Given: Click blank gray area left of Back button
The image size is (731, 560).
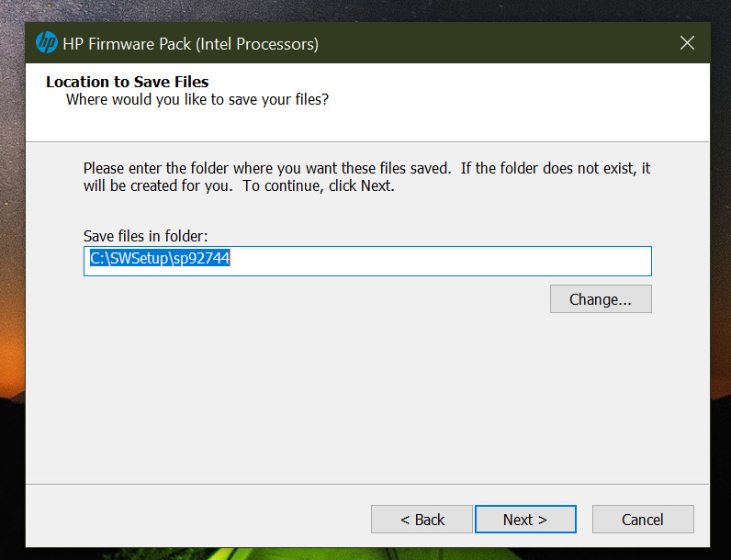Looking at the screenshot, I should 184,520.
